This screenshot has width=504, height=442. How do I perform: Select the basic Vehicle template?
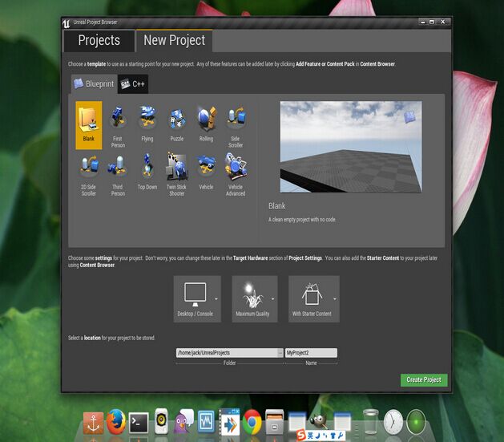pyautogui.click(x=206, y=174)
